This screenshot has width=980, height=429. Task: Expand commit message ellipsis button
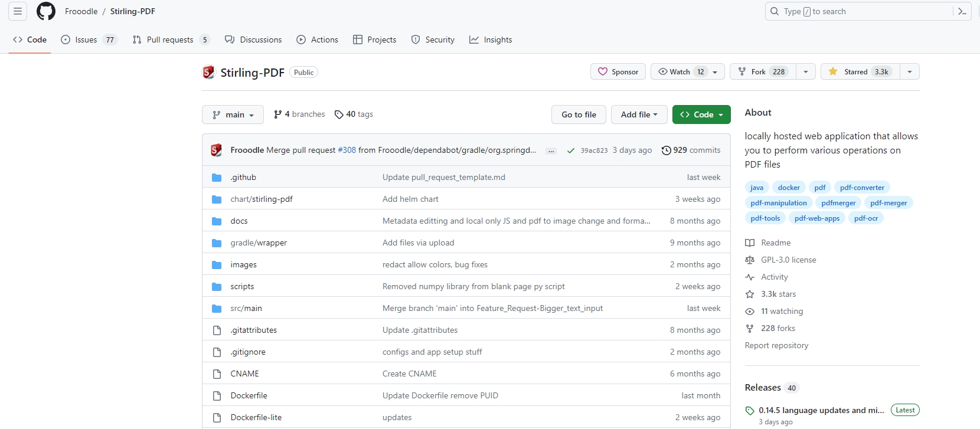click(551, 150)
